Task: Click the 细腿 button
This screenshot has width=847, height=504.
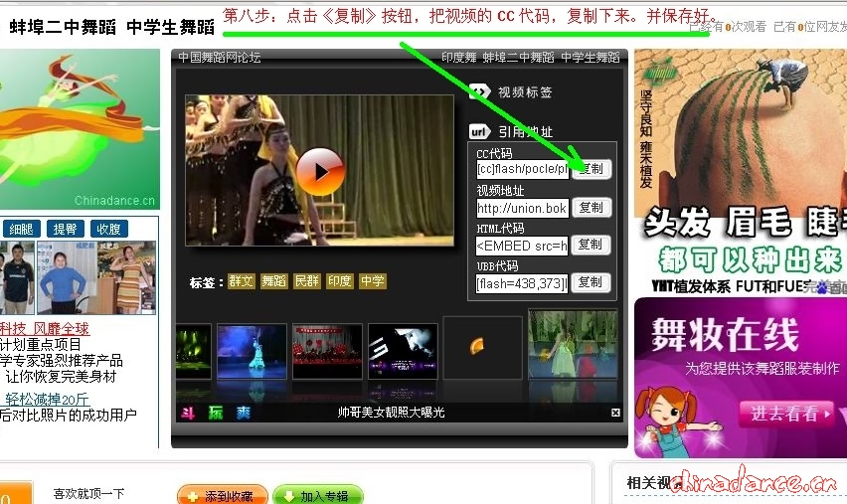Action: [x=22, y=229]
